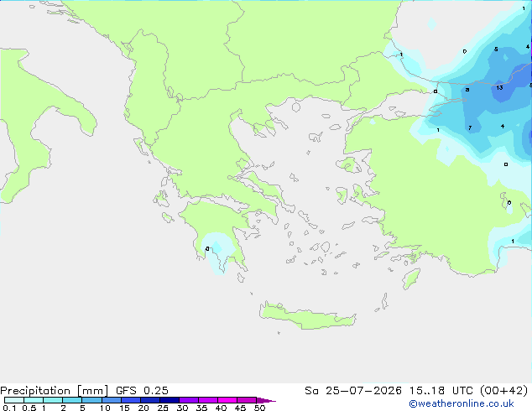Click the over-50 mm legend arrow tip
The width and height of the screenshot is (532, 411).
266,400
